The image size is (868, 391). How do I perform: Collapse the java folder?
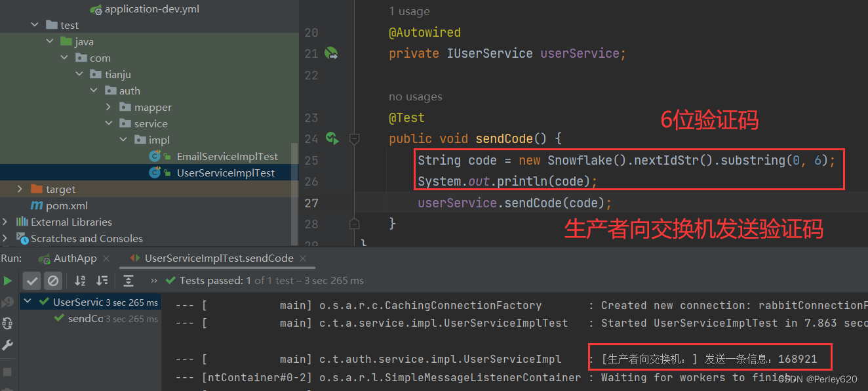50,42
